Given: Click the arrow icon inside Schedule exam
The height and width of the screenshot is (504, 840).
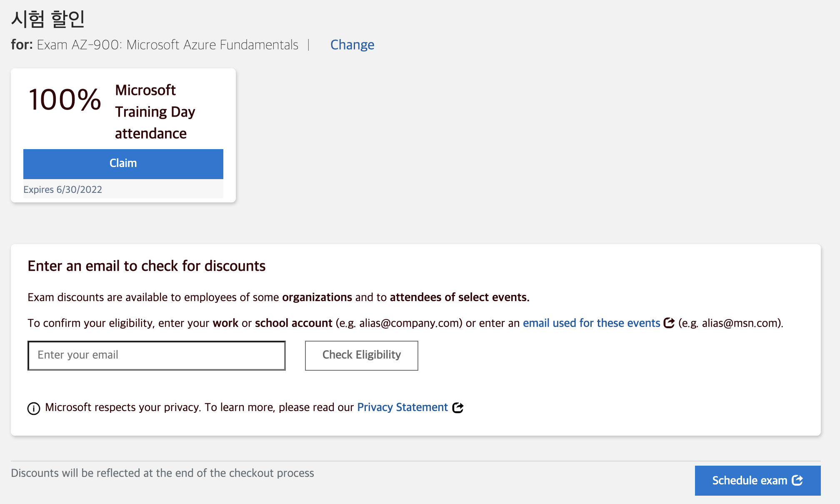Looking at the screenshot, I should click(797, 480).
